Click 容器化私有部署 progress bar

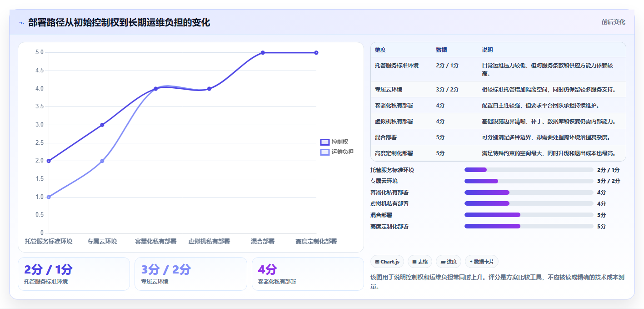(529, 192)
